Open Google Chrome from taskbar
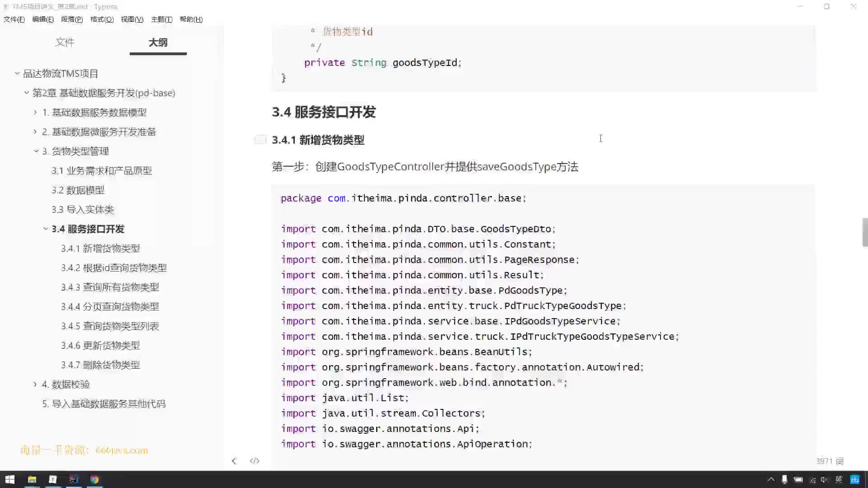Viewport: 868px width, 488px height. point(94,479)
